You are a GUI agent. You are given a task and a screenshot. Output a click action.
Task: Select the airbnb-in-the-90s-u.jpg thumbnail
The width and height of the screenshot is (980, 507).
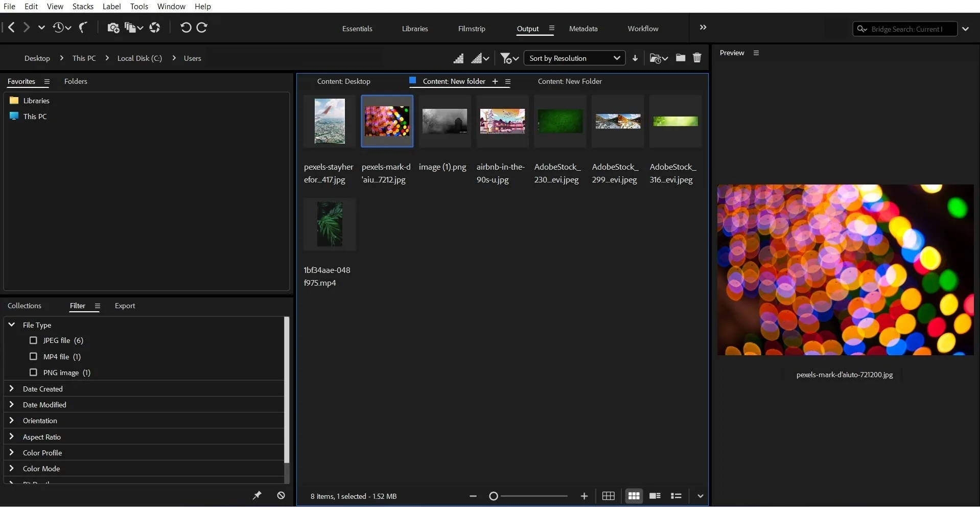click(x=502, y=122)
